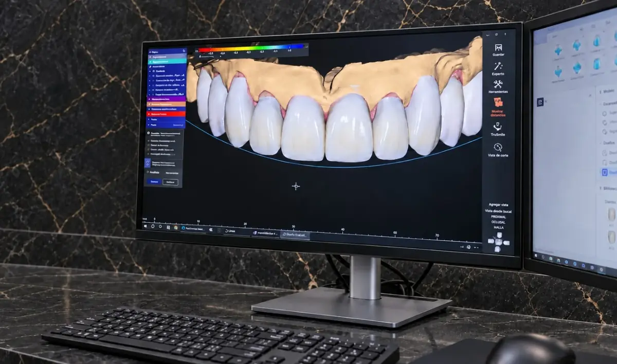Click the menu collapse arrow atop right toolbar
Screen dimensions: 617x364
pyautogui.click(x=487, y=35)
